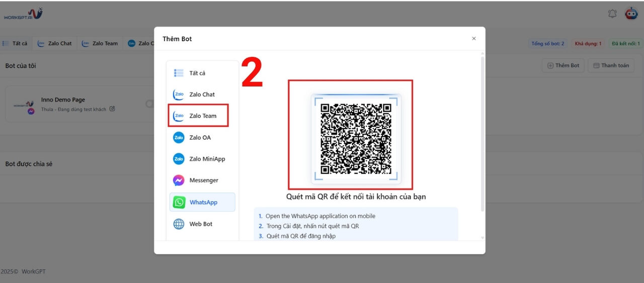Choose the Zalo MiniApp icon in dialog

click(x=179, y=159)
